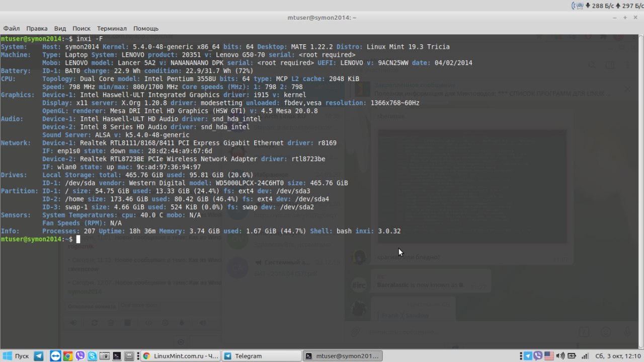This screenshot has width=644, height=362.
Task: Close the terminal window
Action: (x=634, y=18)
